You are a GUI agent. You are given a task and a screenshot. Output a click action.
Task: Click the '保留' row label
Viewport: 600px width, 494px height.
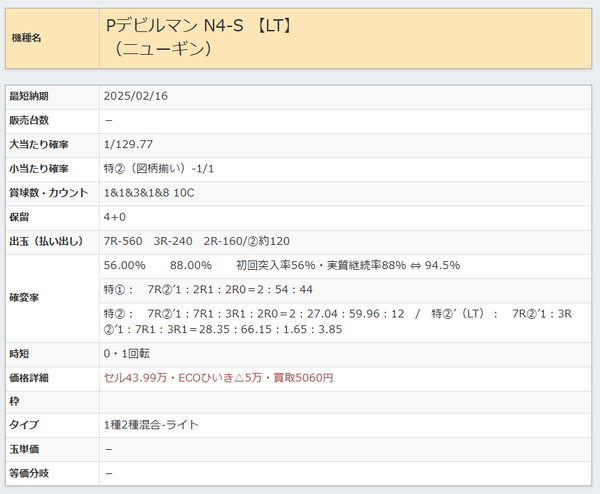point(19,217)
